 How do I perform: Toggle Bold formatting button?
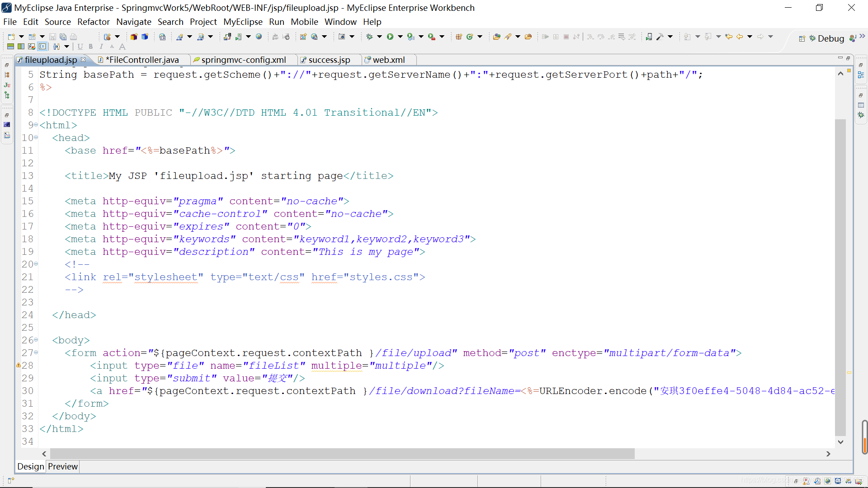pos(91,47)
